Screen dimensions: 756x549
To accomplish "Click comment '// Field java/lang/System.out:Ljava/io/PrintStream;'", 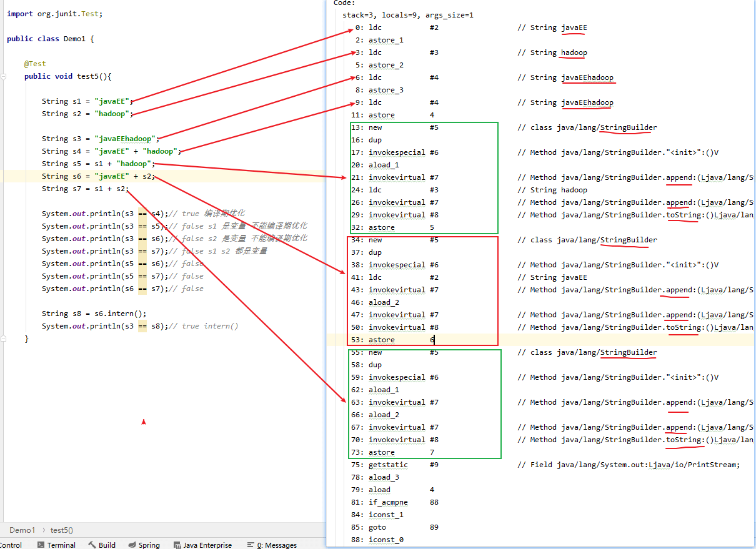I will click(x=629, y=465).
